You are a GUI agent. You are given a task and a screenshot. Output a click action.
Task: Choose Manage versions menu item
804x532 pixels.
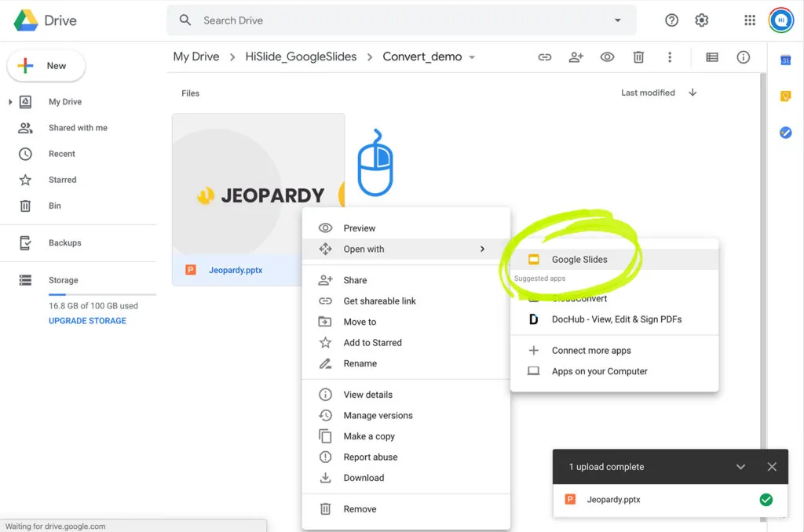406,416
